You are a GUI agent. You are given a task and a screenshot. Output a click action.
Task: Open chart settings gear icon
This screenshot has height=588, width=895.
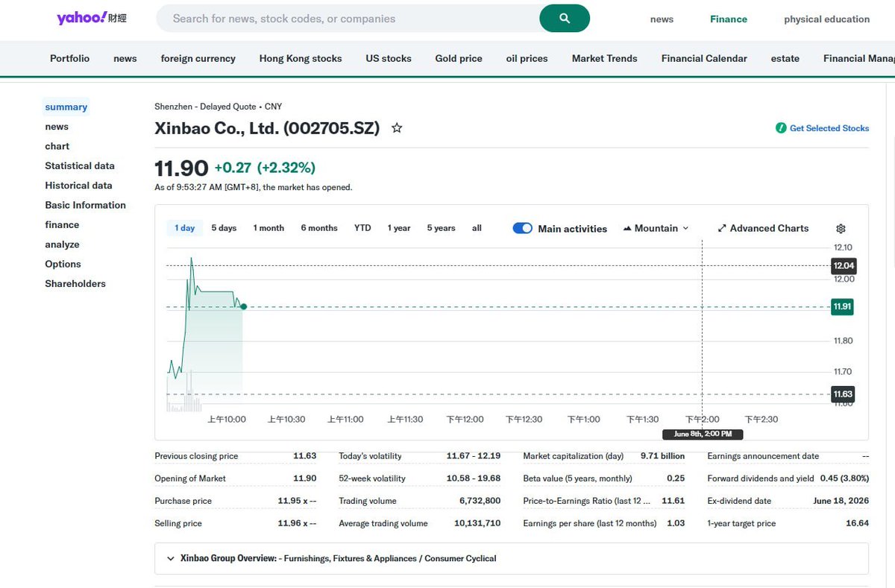click(x=841, y=229)
